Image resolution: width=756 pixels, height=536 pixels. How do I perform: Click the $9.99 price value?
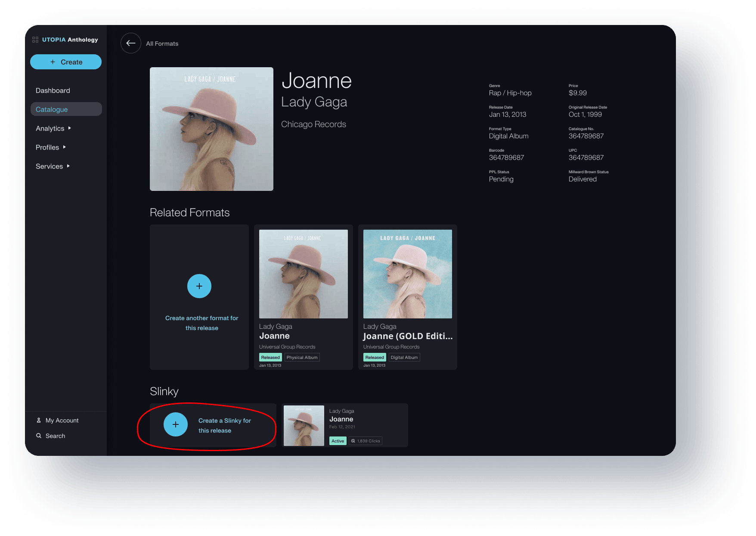(577, 93)
